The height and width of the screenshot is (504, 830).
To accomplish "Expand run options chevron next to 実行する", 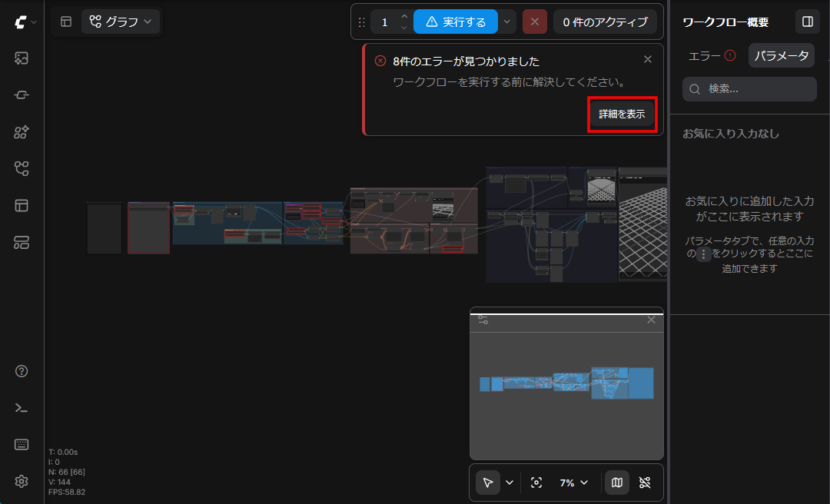I will (507, 22).
